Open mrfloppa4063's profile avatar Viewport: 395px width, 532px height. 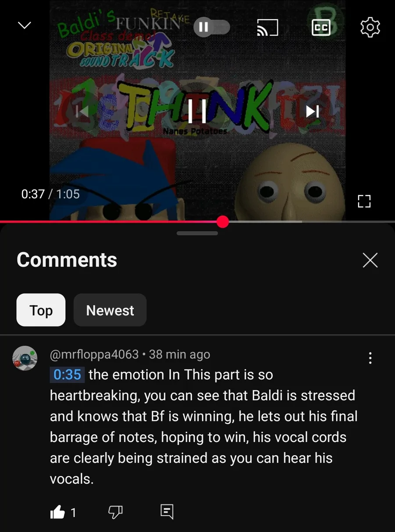coord(25,358)
